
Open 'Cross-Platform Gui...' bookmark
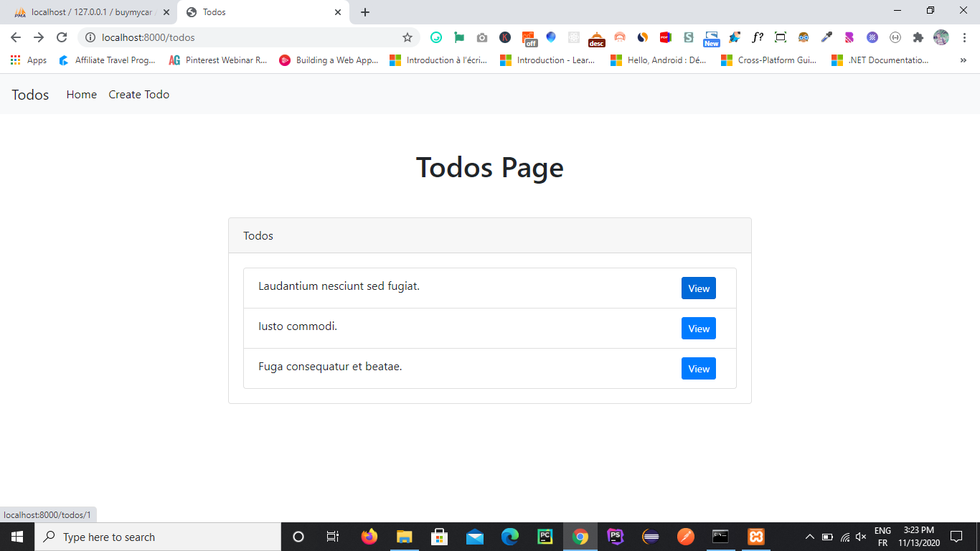pyautogui.click(x=771, y=60)
